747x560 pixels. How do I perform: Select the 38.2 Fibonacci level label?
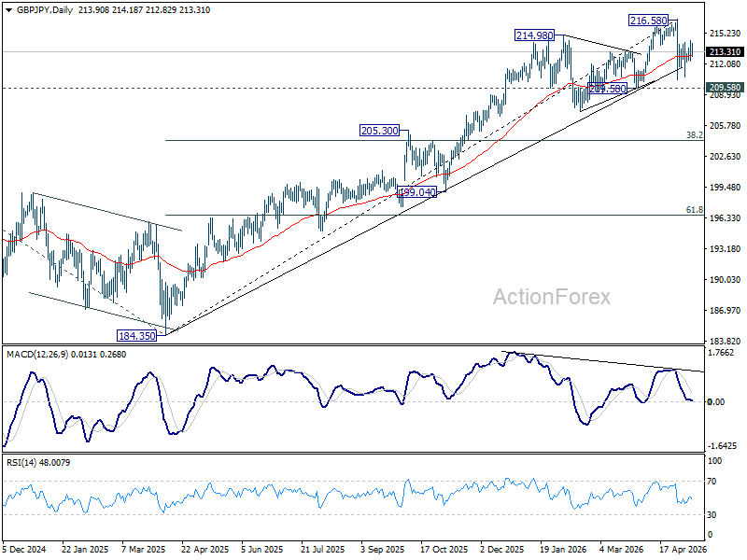pos(695,135)
